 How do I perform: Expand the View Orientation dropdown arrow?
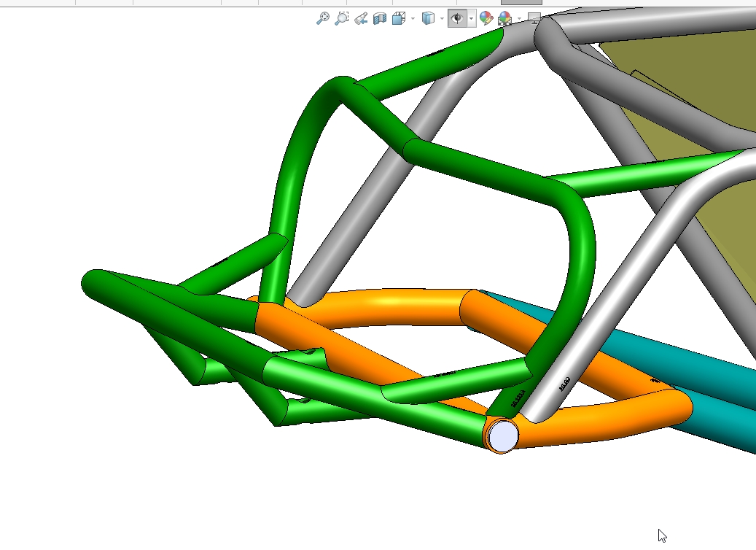[x=413, y=18]
